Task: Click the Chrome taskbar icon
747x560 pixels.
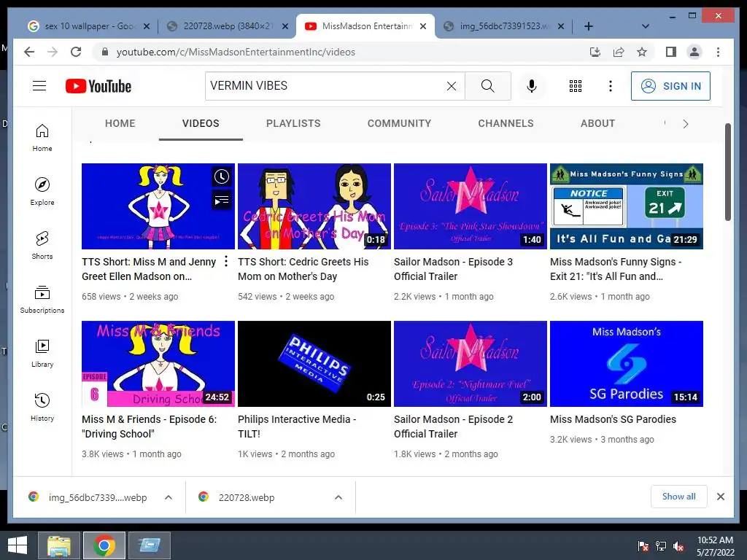Action: click(104, 545)
